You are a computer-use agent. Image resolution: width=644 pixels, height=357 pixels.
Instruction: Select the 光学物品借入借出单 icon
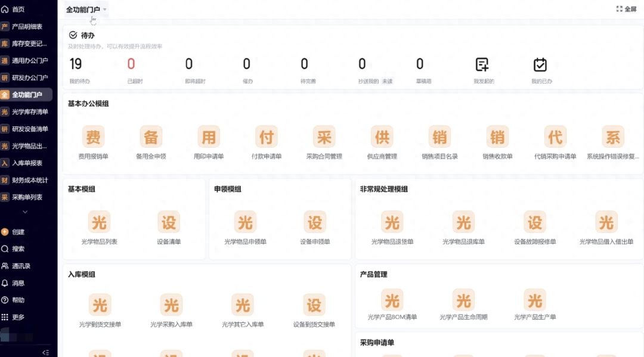point(606,222)
